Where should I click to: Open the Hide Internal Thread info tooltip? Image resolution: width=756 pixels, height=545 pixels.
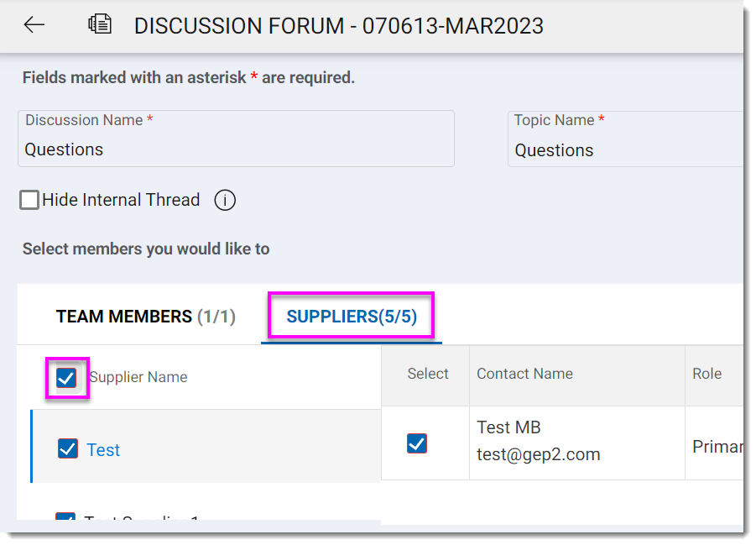tap(225, 200)
